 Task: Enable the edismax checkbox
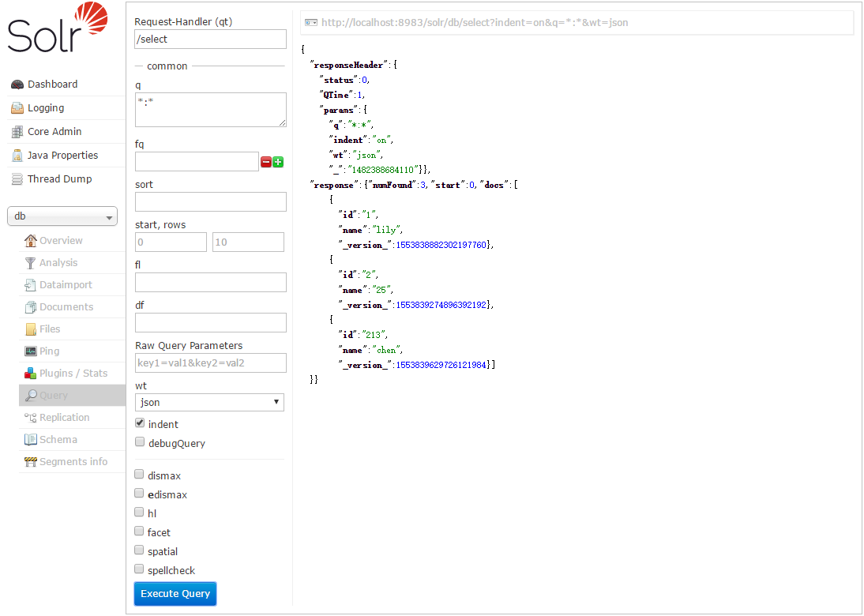[x=140, y=493]
